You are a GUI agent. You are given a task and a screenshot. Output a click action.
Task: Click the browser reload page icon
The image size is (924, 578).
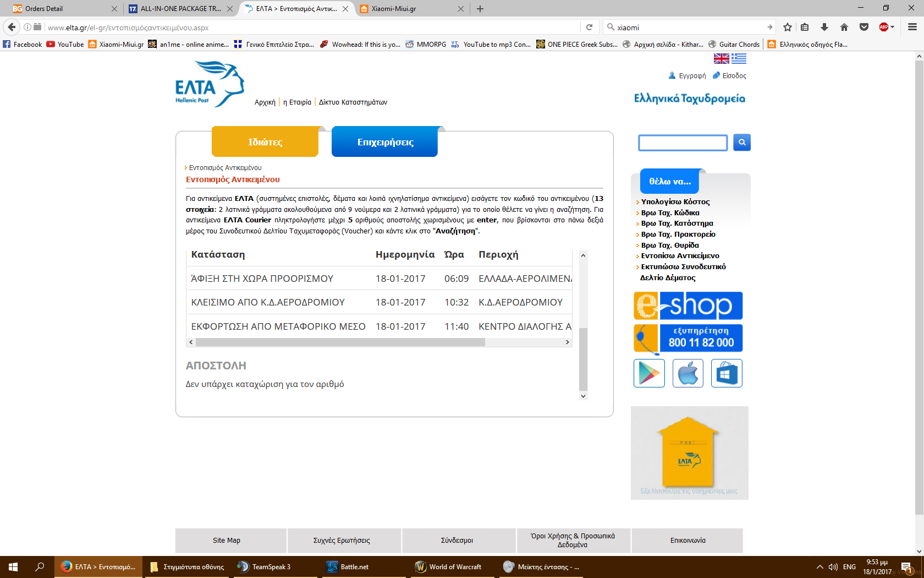pyautogui.click(x=589, y=27)
